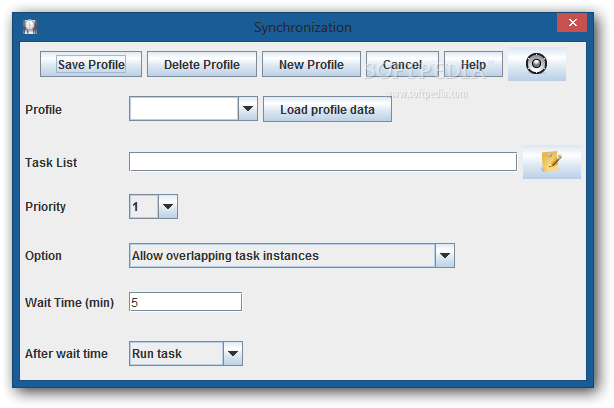This screenshot has width=614, height=408.
Task: Click the Wait Time (min) field
Action: click(185, 301)
